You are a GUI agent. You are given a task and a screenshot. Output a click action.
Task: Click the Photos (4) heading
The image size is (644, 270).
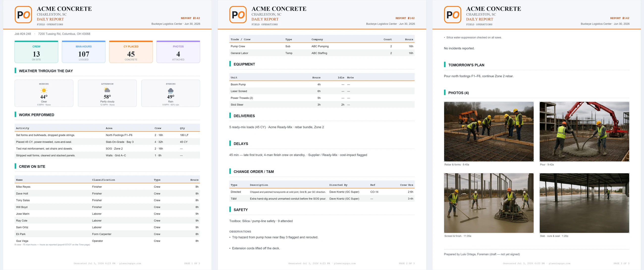tap(458, 93)
